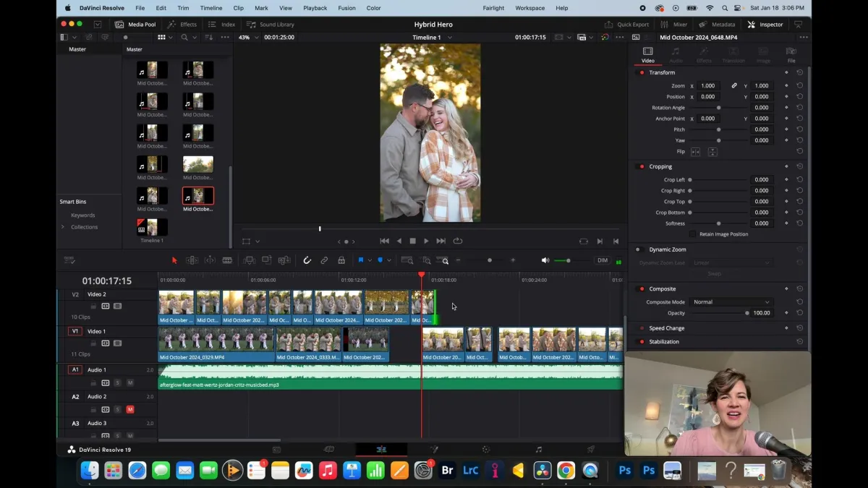Switch to Inspector Video tab
Viewport: 868px width, 488px height.
tap(647, 55)
